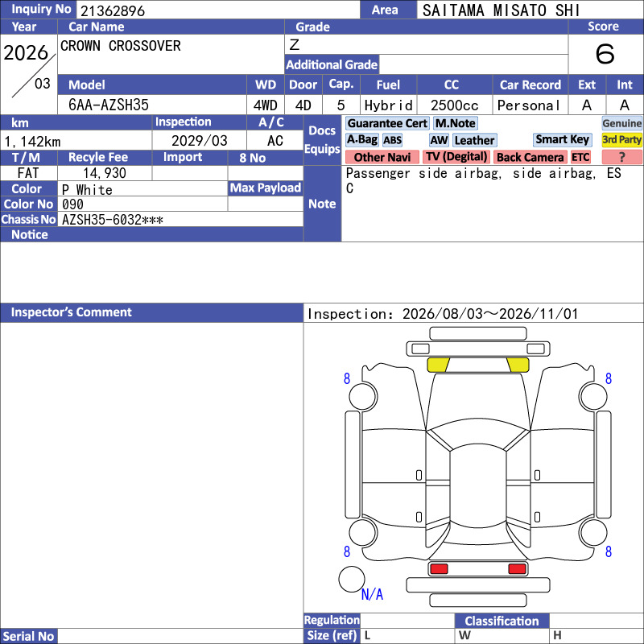The width and height of the screenshot is (644, 644).
Task: Click the AW equipment tag
Action: pyautogui.click(x=439, y=140)
